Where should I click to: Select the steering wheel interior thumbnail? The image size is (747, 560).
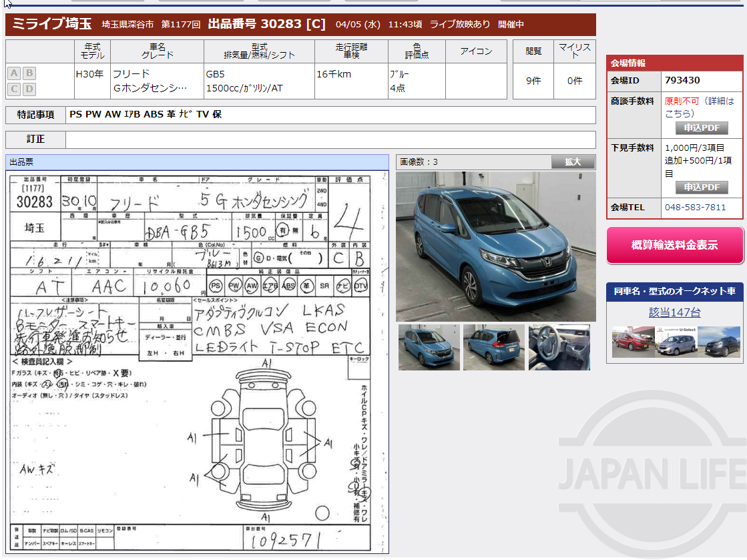pyautogui.click(x=559, y=347)
